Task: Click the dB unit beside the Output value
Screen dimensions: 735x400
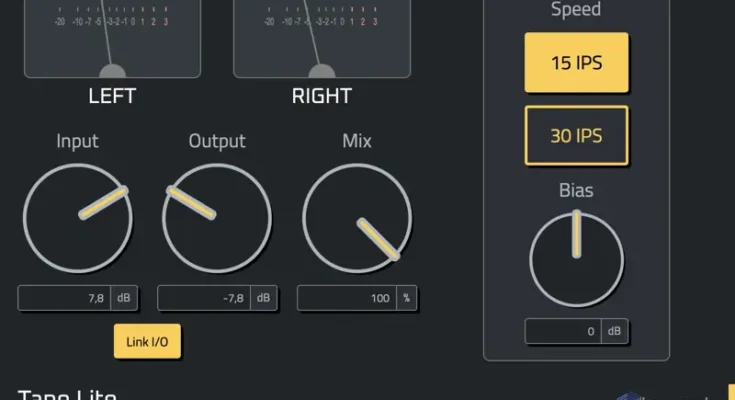Action: pyautogui.click(x=264, y=298)
